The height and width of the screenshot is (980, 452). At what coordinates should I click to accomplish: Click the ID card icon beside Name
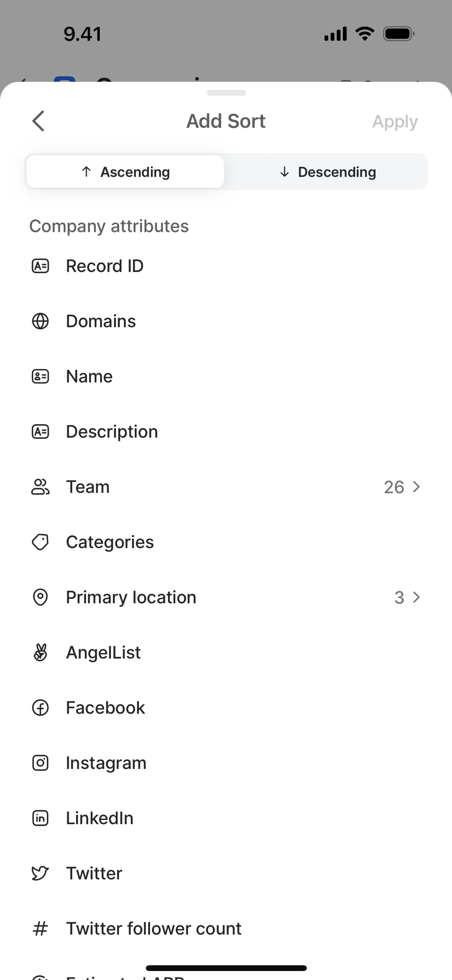point(40,376)
